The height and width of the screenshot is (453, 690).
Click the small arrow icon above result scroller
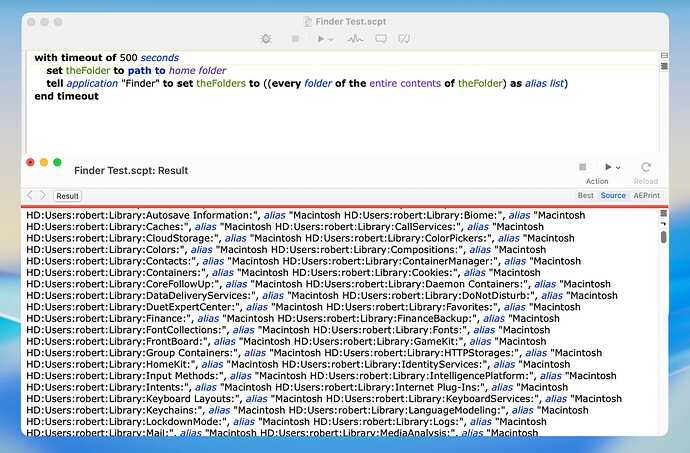[x=664, y=224]
